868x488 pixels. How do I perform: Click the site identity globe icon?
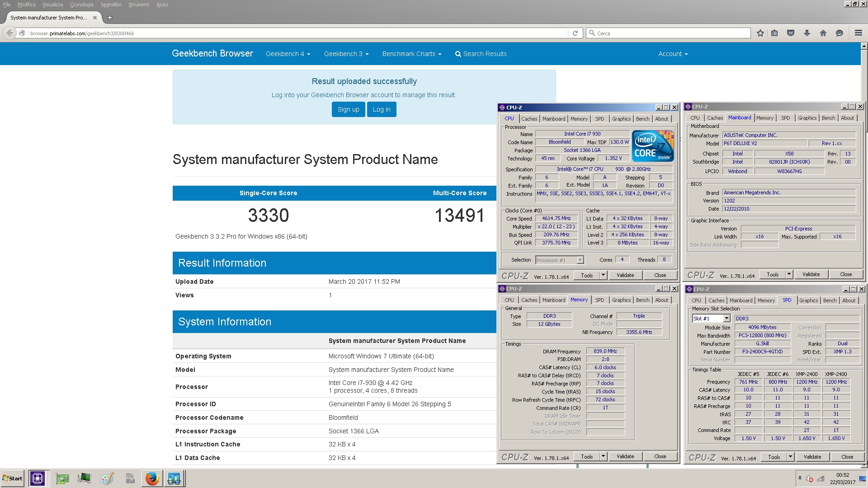tap(22, 33)
